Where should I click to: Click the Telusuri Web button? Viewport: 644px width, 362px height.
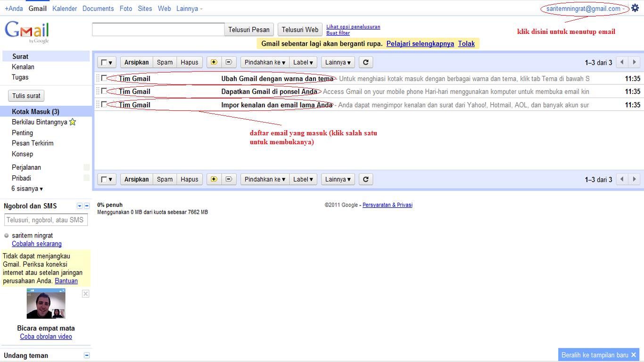click(300, 30)
